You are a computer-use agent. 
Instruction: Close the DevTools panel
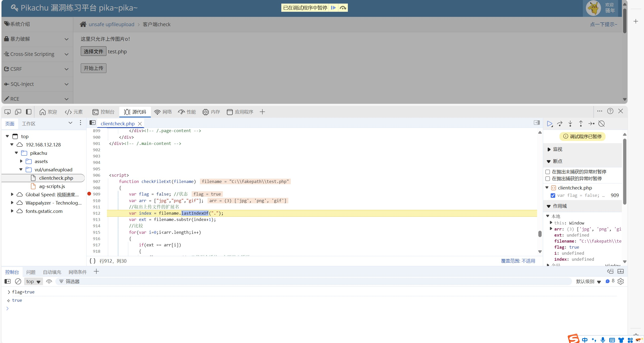[621, 111]
